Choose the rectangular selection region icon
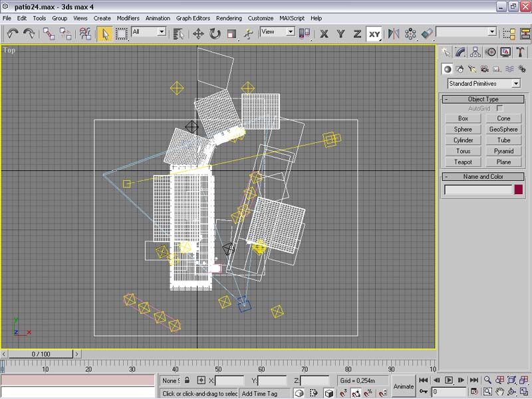The width and height of the screenshot is (532, 399). pos(121,34)
